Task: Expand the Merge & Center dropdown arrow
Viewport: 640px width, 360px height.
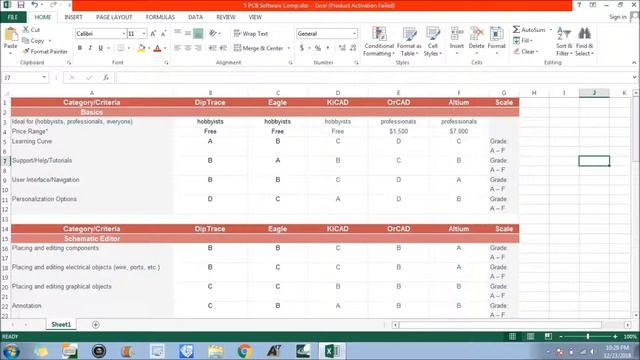Action: tap(289, 48)
